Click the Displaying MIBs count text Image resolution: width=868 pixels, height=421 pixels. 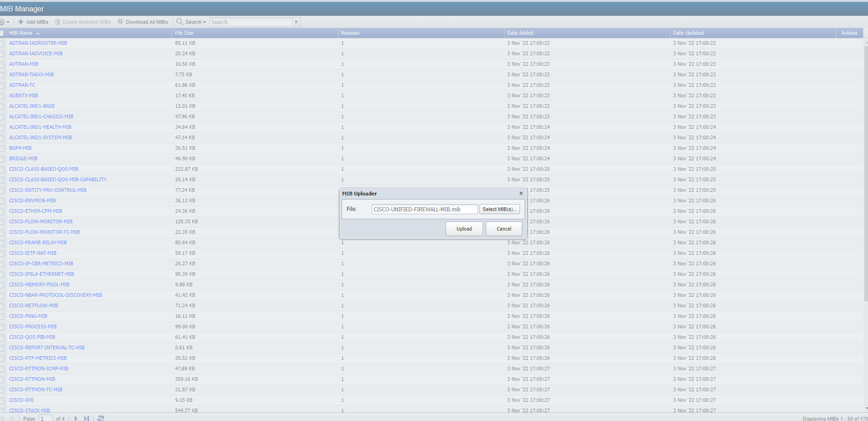[835, 418]
